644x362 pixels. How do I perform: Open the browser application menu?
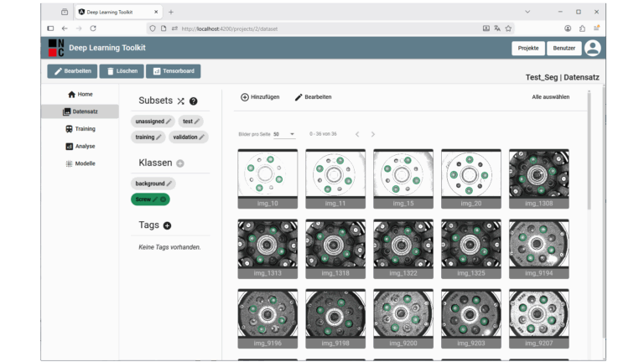[596, 28]
